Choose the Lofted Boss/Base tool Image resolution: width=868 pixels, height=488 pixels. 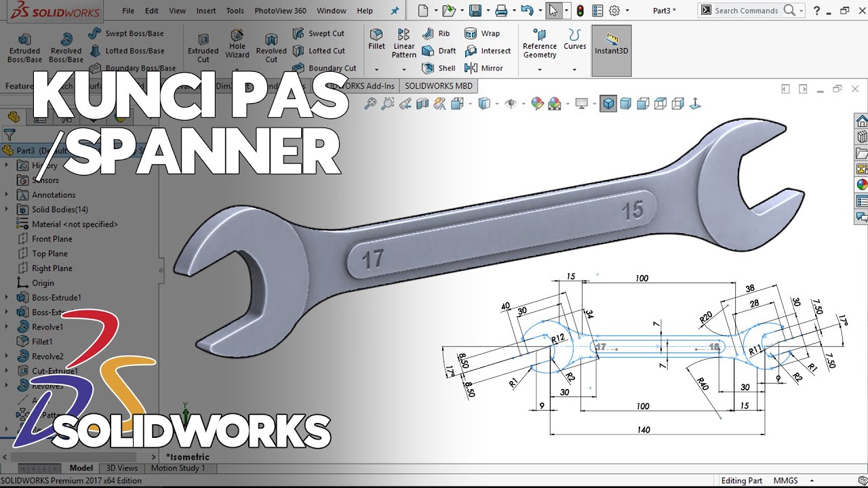126,51
